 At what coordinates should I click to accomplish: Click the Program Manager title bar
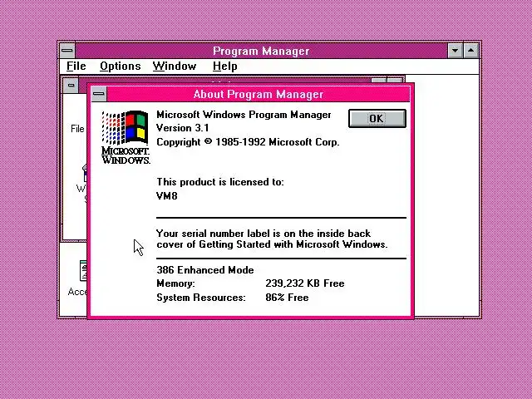point(261,51)
